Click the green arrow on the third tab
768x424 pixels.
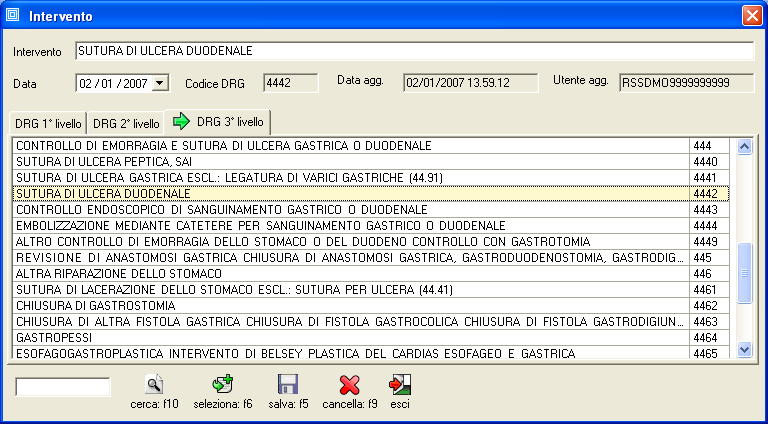click(181, 122)
